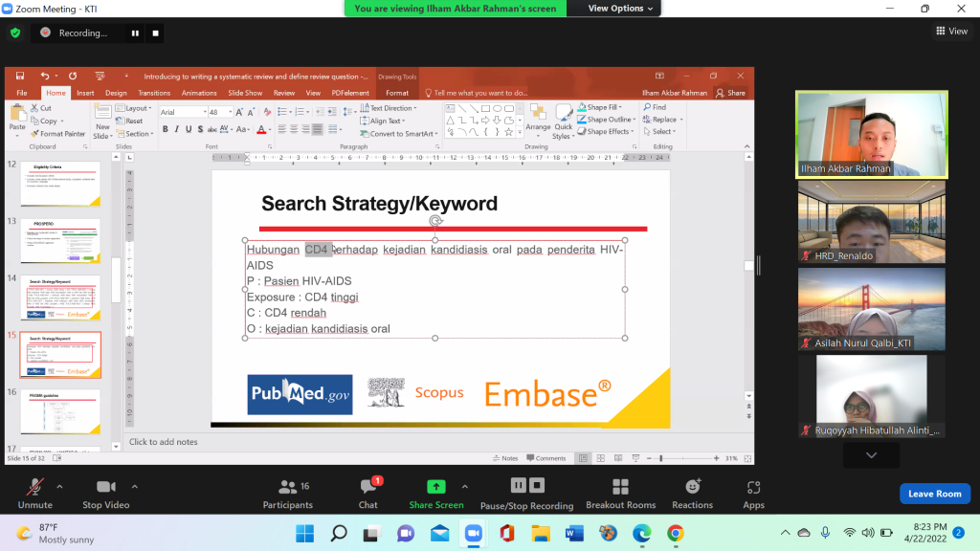980x551 pixels.
Task: Open Windows Start menu
Action: point(305,534)
